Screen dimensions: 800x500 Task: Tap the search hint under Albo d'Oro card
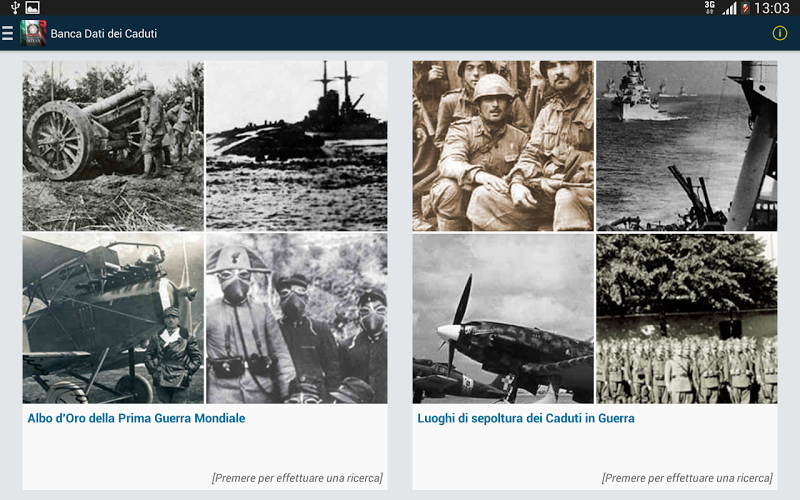pos(297,478)
